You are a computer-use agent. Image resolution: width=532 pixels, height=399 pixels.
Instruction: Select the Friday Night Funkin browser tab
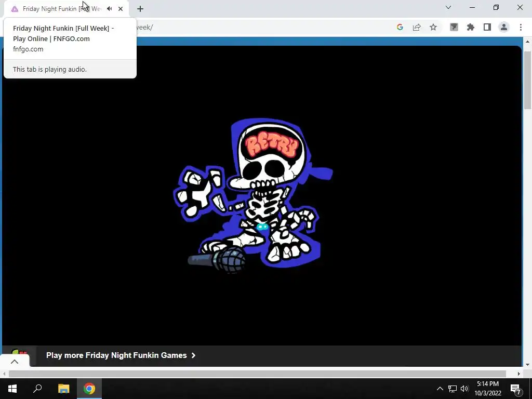click(x=66, y=9)
